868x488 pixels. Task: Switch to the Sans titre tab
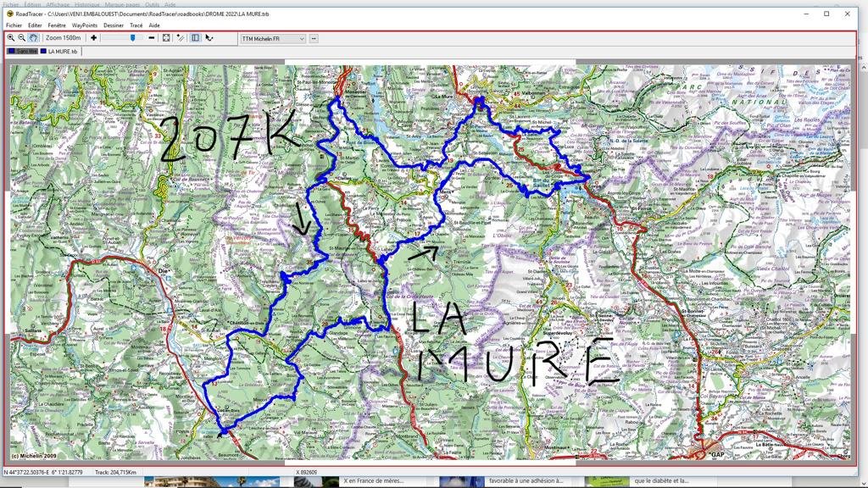[x=23, y=52]
